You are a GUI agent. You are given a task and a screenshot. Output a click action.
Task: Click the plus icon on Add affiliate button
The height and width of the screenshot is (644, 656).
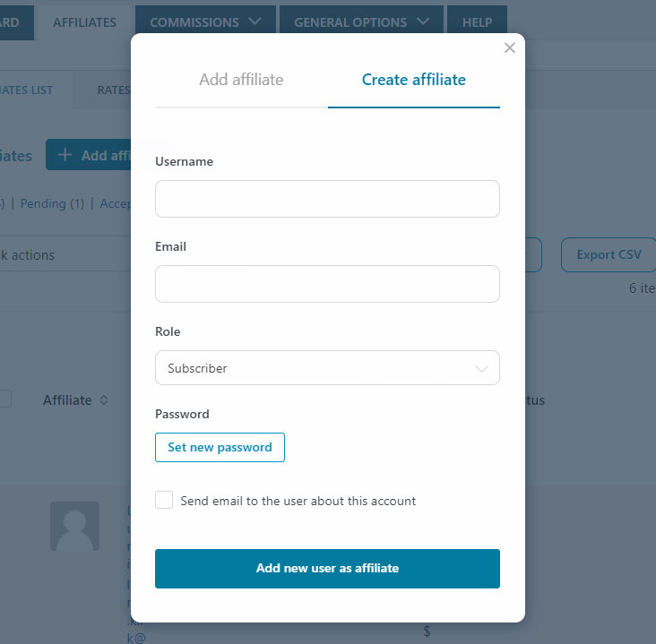65,155
